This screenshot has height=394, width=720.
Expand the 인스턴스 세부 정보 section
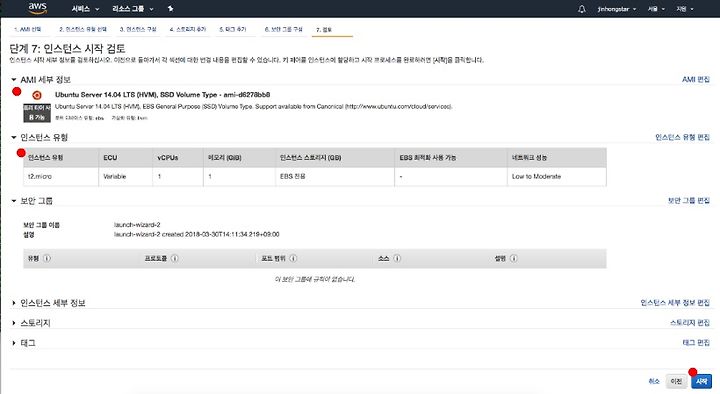pyautogui.click(x=14, y=303)
